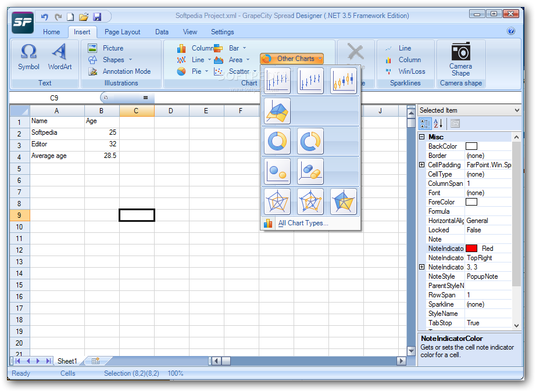536x392 pixels.
Task: Choose the filled radar chart
Action: click(x=344, y=202)
